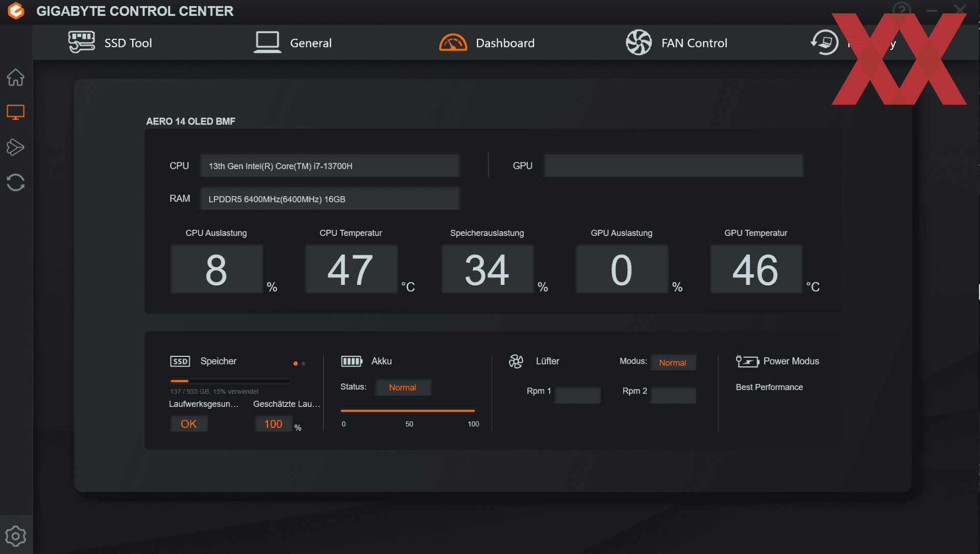Click the Speicherauslastung value 34
The image size is (980, 554).
487,269
